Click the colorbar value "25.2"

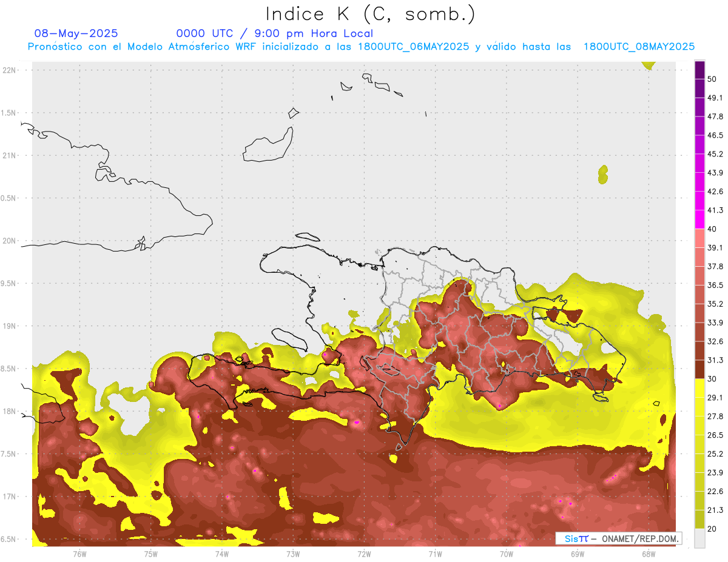[715, 454]
